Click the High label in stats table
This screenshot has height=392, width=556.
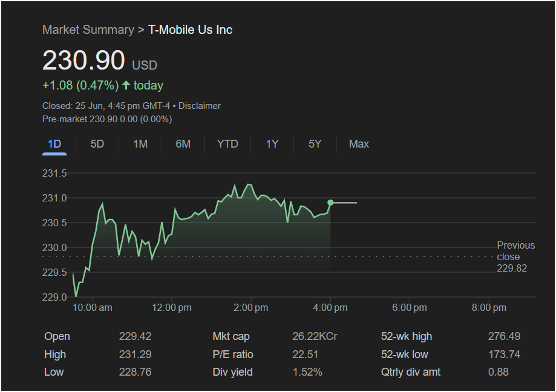(55, 354)
